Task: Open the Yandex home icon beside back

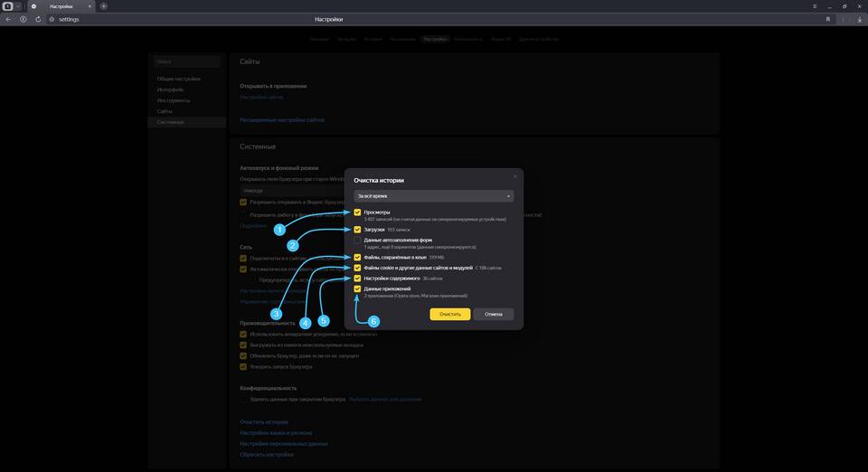Action: click(24, 19)
